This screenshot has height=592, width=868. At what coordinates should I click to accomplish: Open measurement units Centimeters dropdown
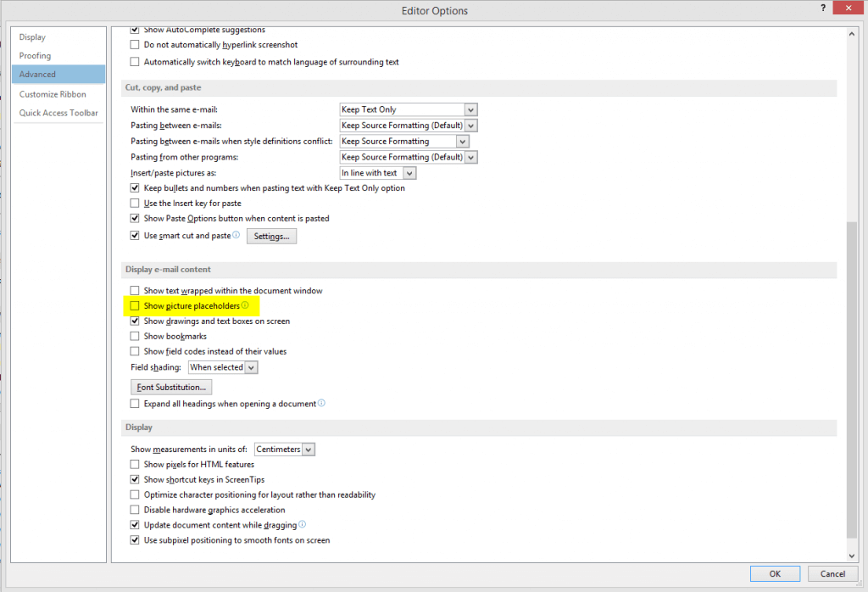coord(285,450)
